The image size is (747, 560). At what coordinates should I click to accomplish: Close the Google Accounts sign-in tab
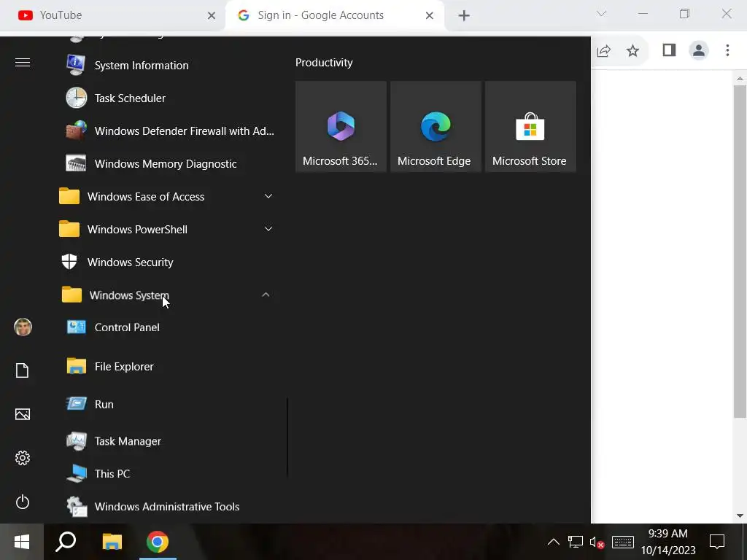tap(429, 16)
